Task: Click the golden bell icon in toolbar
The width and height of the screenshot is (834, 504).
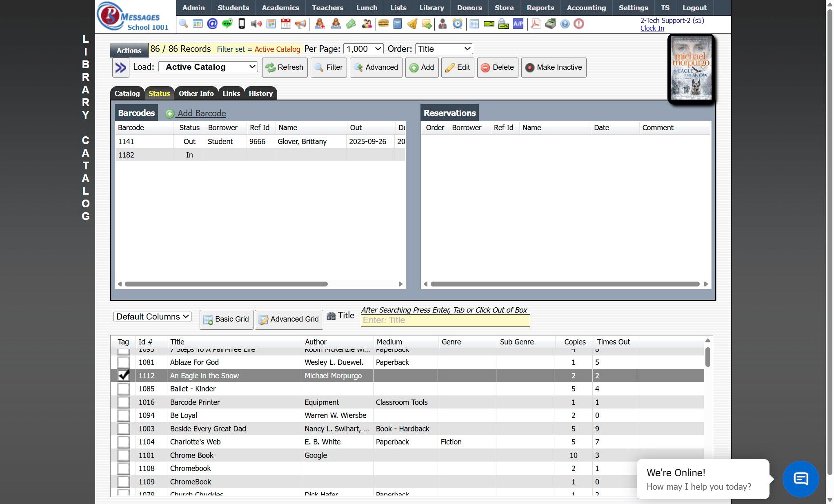Action: click(412, 24)
